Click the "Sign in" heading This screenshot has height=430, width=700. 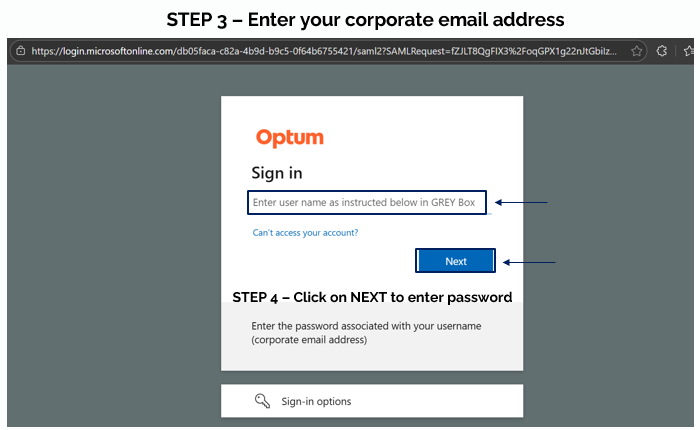click(x=277, y=173)
